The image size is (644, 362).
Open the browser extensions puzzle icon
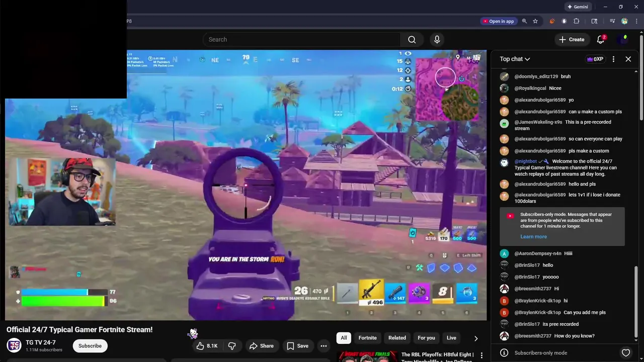(x=577, y=21)
